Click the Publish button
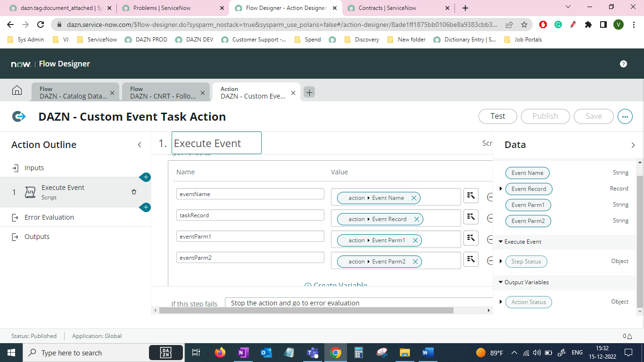The height and width of the screenshot is (362, 644). [545, 116]
